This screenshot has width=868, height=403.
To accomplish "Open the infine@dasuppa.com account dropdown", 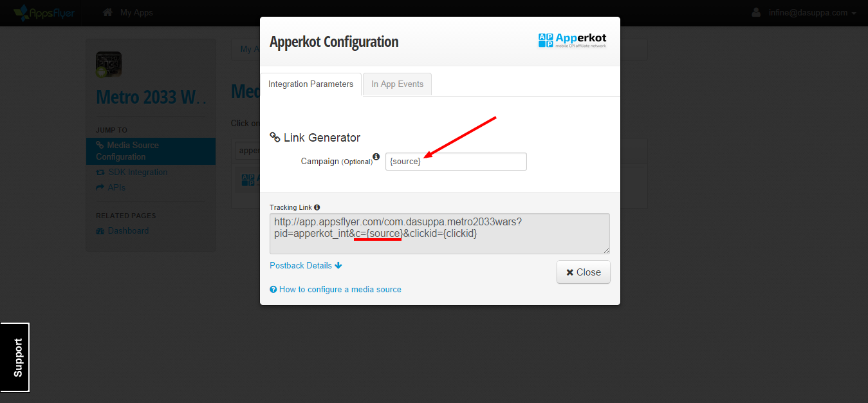I will (811, 13).
